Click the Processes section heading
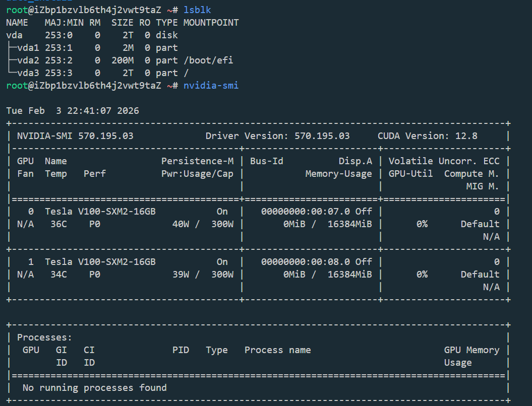Viewport: 532px width, 406px height. 45,337
